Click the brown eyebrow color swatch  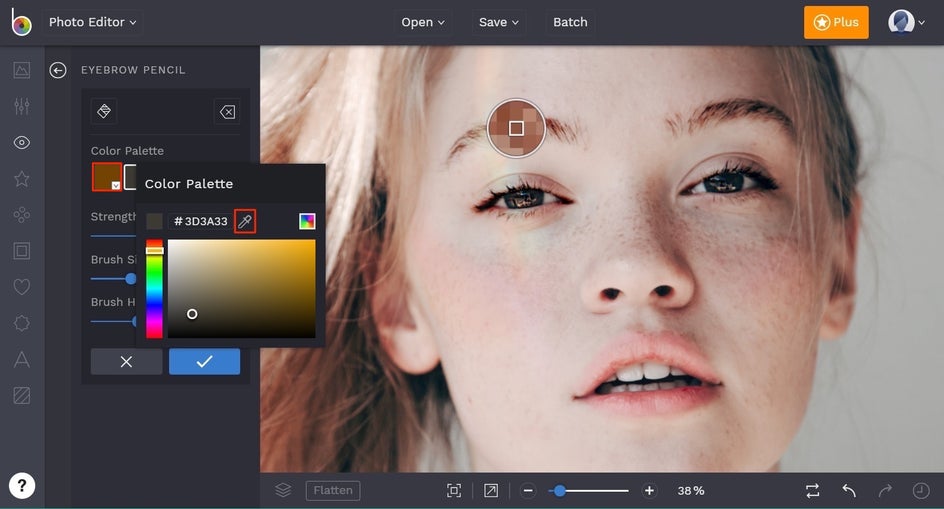point(107,177)
